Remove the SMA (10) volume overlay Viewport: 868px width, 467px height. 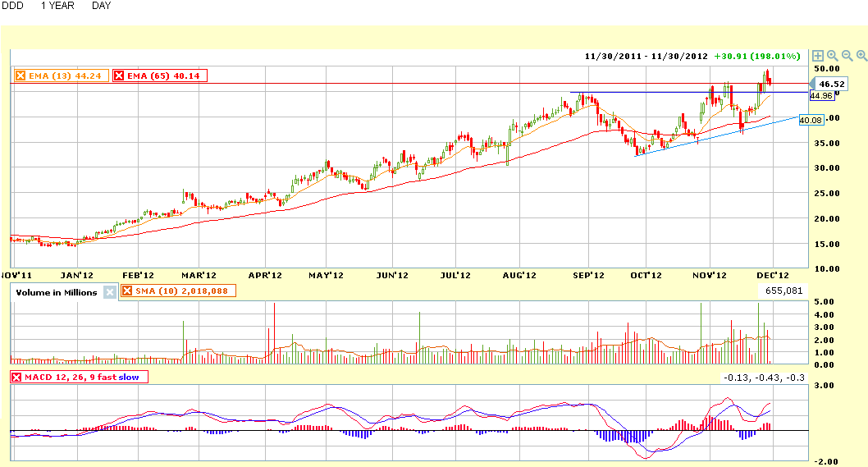127,291
